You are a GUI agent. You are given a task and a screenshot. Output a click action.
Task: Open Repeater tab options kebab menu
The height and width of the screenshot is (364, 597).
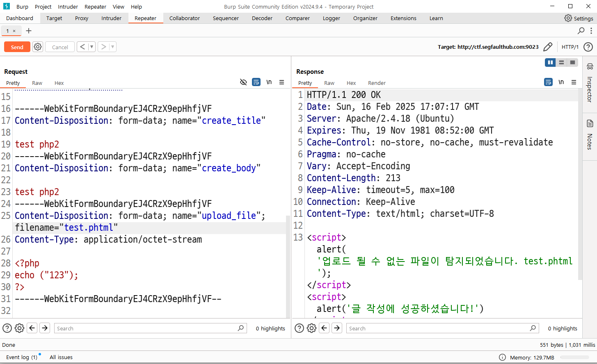[591, 30]
